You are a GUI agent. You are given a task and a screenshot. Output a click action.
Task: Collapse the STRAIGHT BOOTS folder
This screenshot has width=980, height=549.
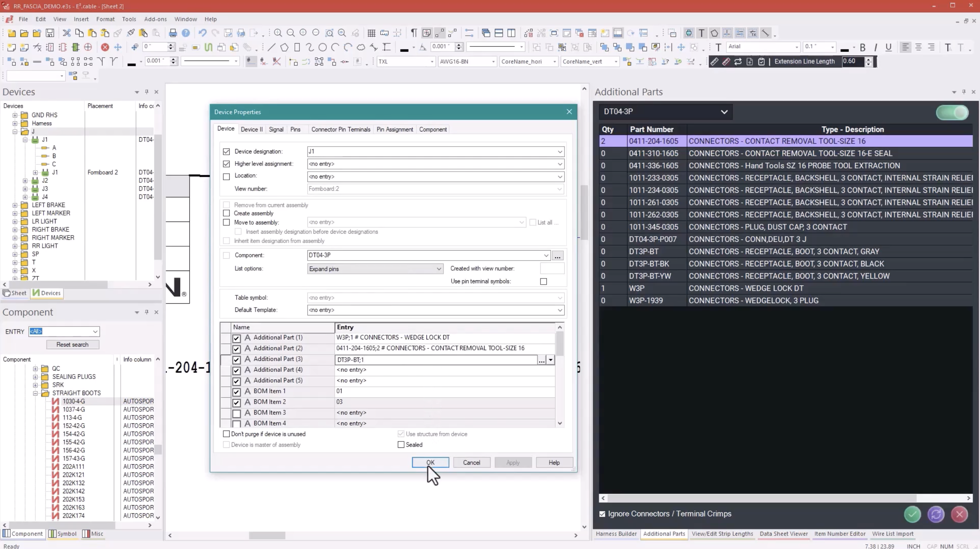click(x=35, y=393)
